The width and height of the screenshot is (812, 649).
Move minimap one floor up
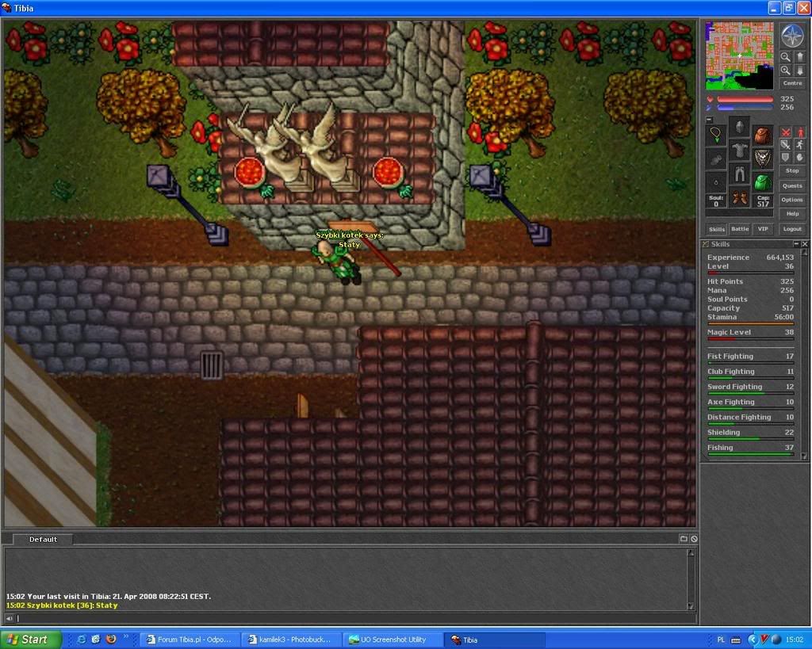coord(799,56)
